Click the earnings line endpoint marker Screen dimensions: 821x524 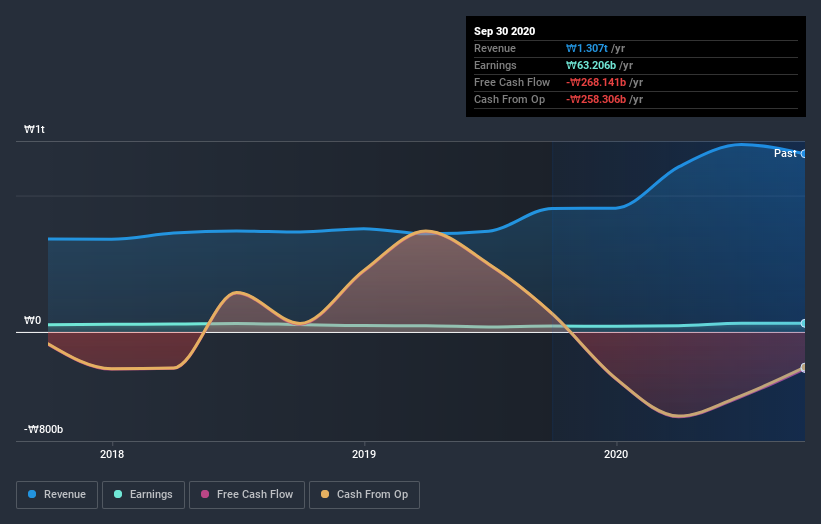pyautogui.click(x=803, y=324)
